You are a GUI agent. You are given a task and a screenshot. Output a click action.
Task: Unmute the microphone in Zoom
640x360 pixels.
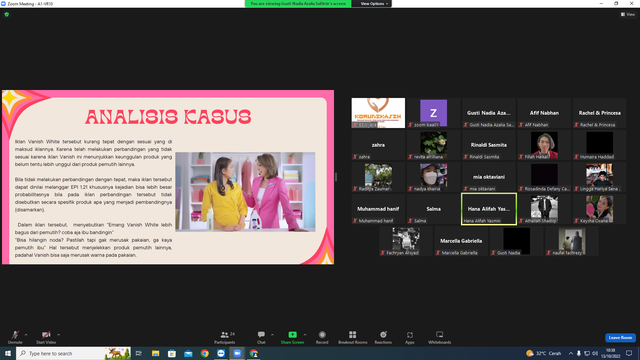[x=15, y=337]
